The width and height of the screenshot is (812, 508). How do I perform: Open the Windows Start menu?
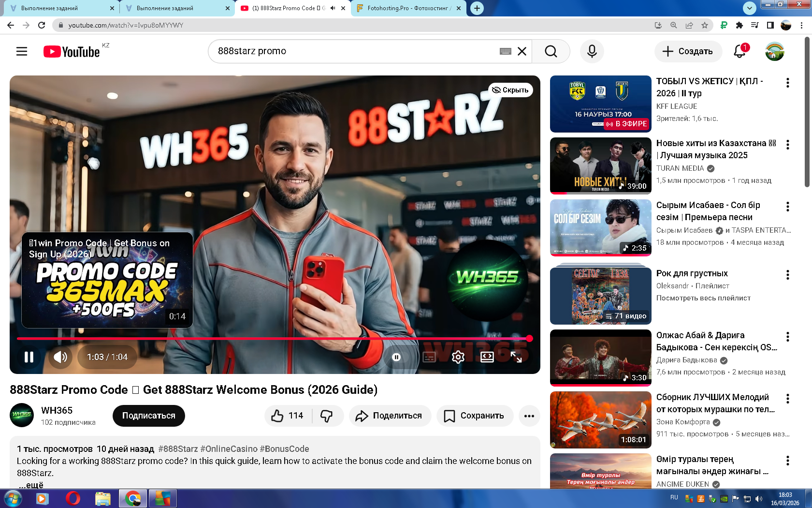[13, 498]
